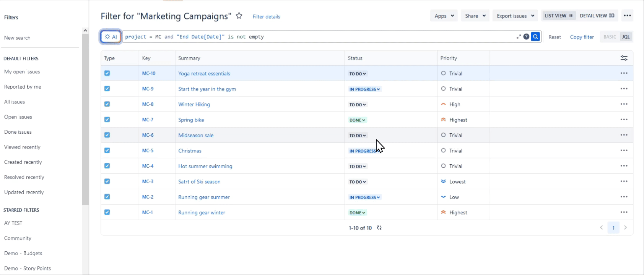
Task: Reset the search query
Action: [555, 37]
